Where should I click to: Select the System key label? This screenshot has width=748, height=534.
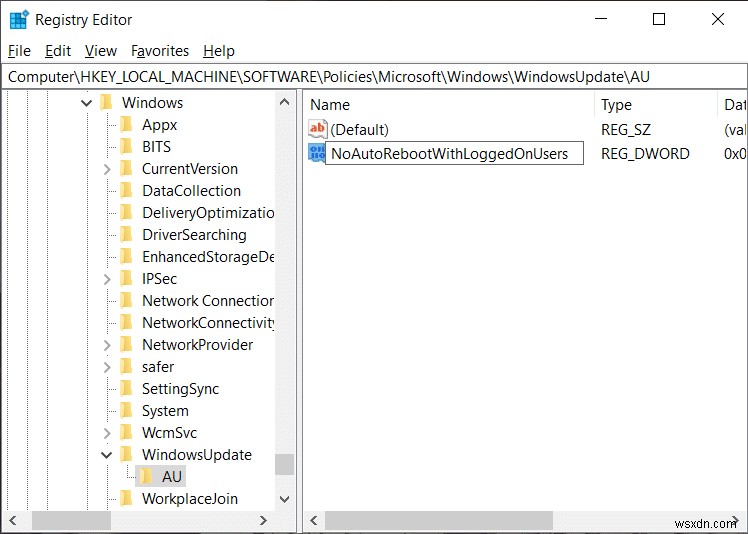pyautogui.click(x=165, y=411)
